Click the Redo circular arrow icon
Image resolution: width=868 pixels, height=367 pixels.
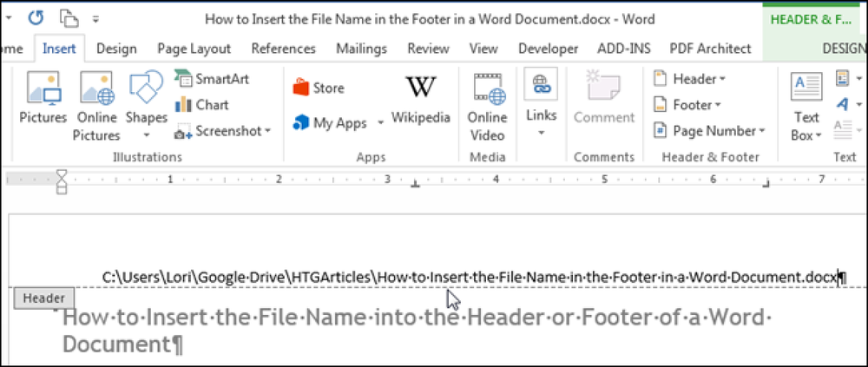(36, 19)
